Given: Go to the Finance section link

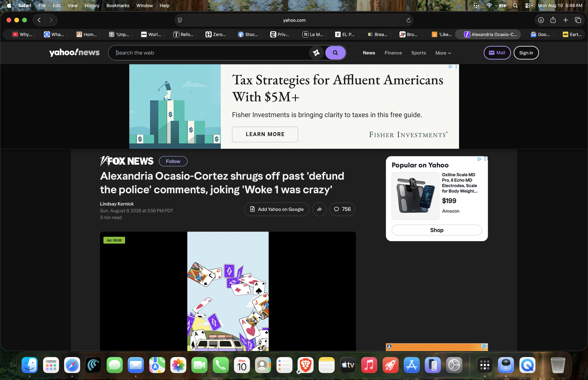Looking at the screenshot, I should pyautogui.click(x=393, y=53).
